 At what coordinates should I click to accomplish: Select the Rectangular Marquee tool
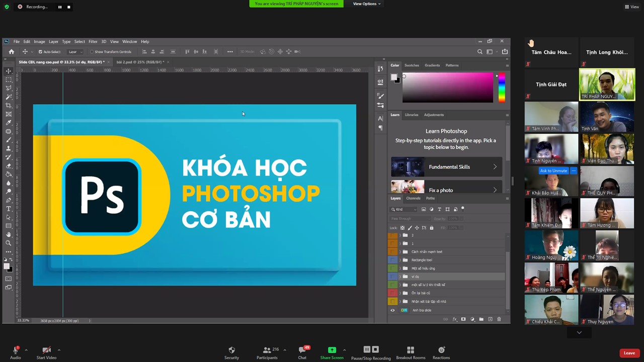[9, 79]
